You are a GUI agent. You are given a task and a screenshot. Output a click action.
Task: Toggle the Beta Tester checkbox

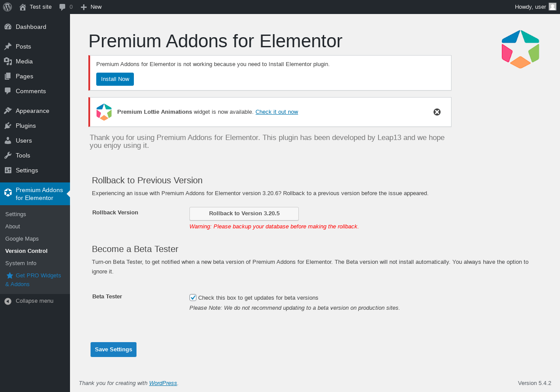coord(193,297)
